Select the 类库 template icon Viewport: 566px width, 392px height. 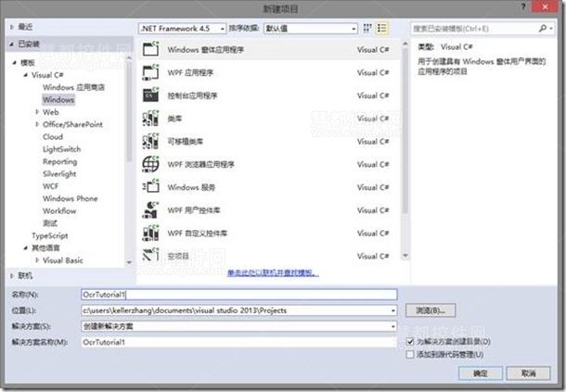[x=151, y=119]
